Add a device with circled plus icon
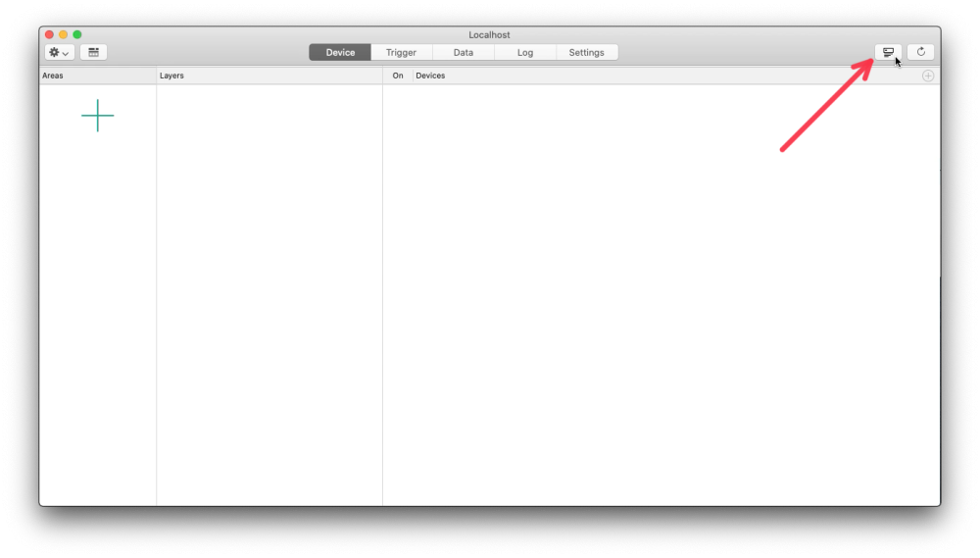The width and height of the screenshot is (980, 558). (928, 76)
